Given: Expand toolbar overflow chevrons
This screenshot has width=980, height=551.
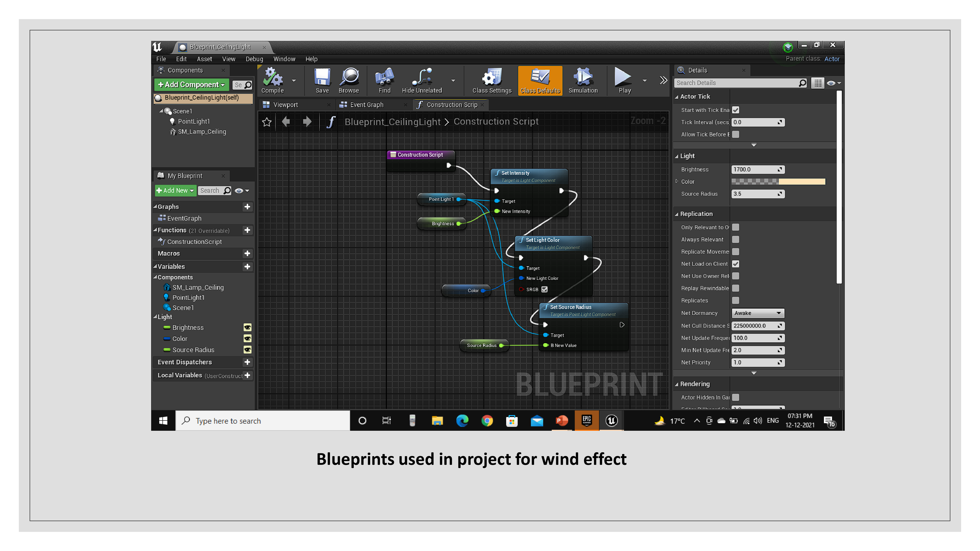Looking at the screenshot, I should pos(663,80).
